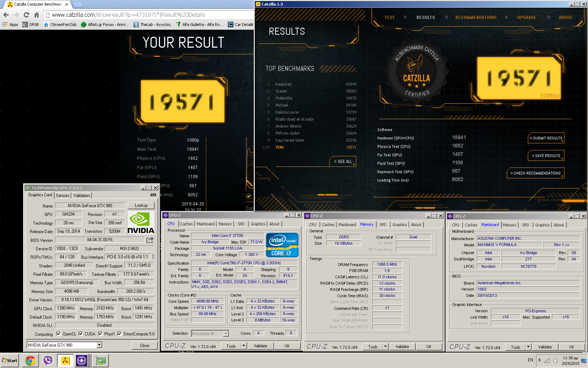Go back in Chrome browser
Viewport: 588px width, 368px height.
[x=6, y=15]
